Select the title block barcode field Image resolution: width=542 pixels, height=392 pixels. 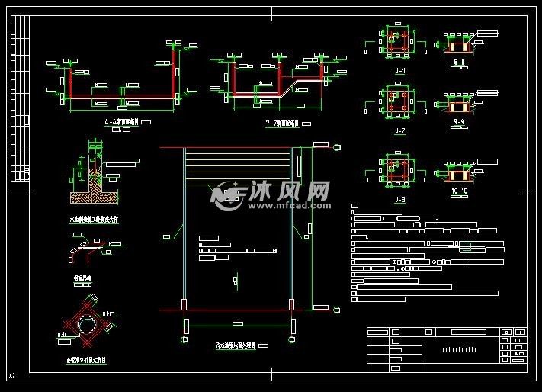pyautogui.click(x=459, y=350)
